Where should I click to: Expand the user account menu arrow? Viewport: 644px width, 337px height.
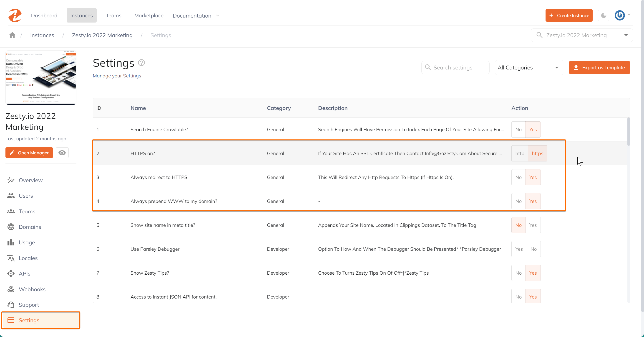point(629,15)
